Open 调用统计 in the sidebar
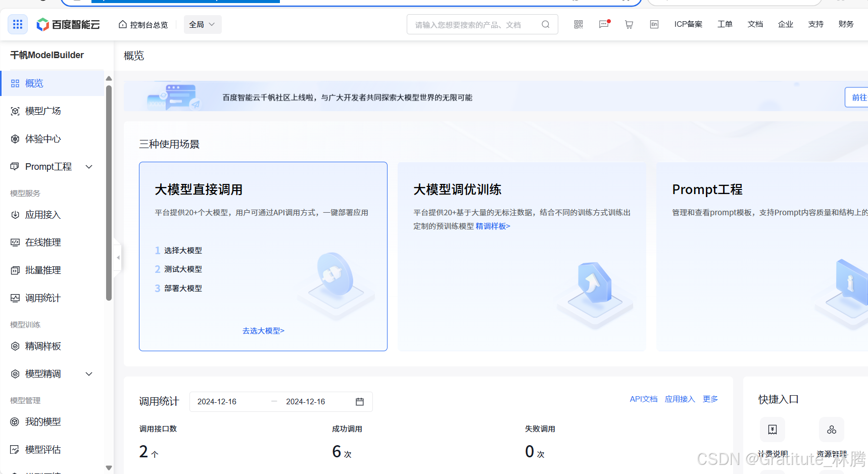Screen dimensions: 868x474 click(x=53, y=298)
